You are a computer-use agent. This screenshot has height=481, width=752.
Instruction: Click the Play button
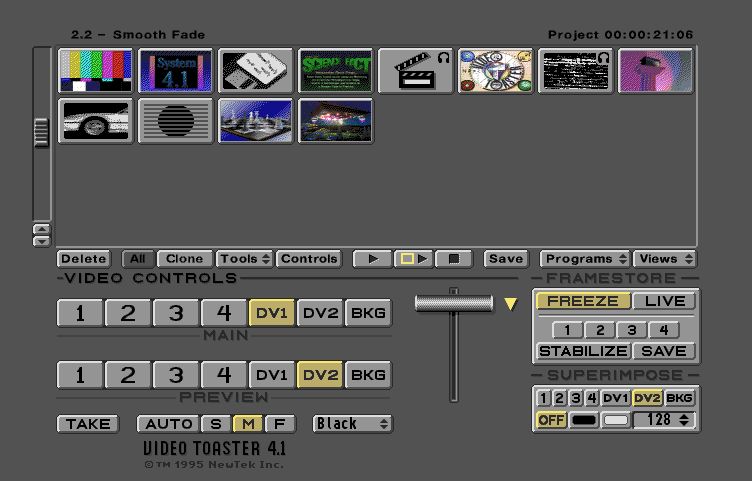tap(373, 259)
